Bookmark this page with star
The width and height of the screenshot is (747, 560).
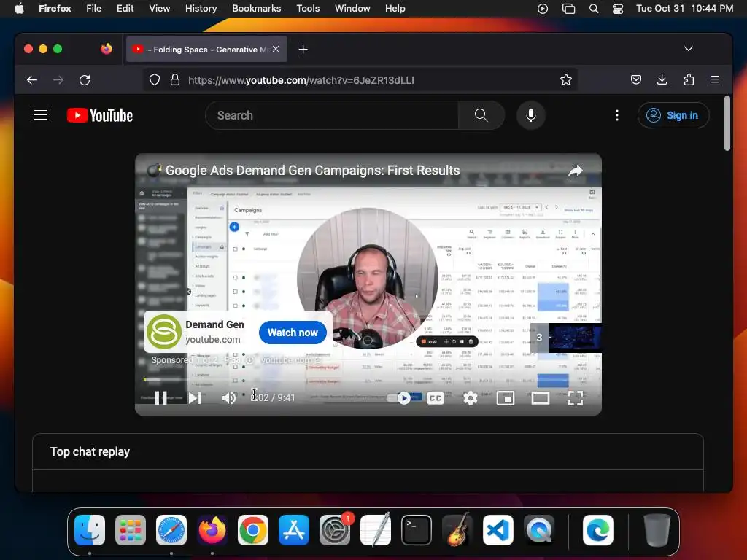566,80
